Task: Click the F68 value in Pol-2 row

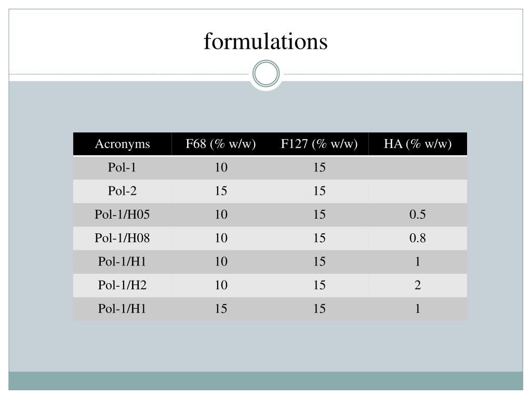Action: tap(221, 191)
